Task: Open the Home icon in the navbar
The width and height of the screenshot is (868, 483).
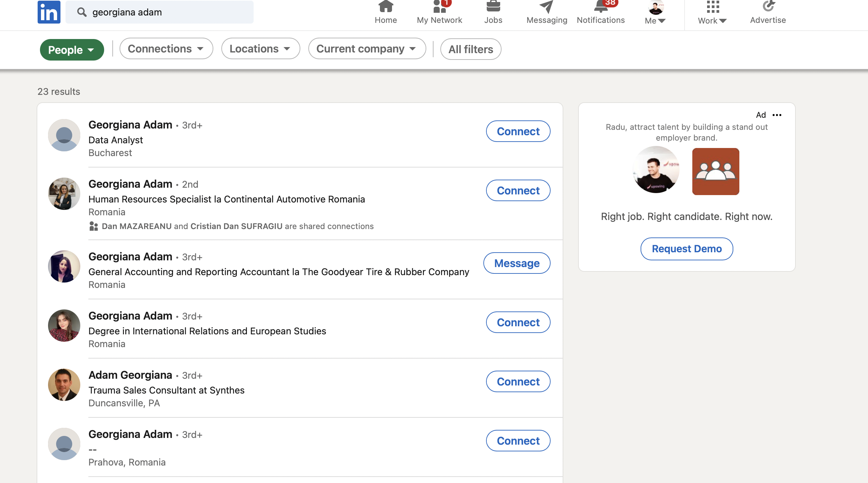Action: [386, 7]
